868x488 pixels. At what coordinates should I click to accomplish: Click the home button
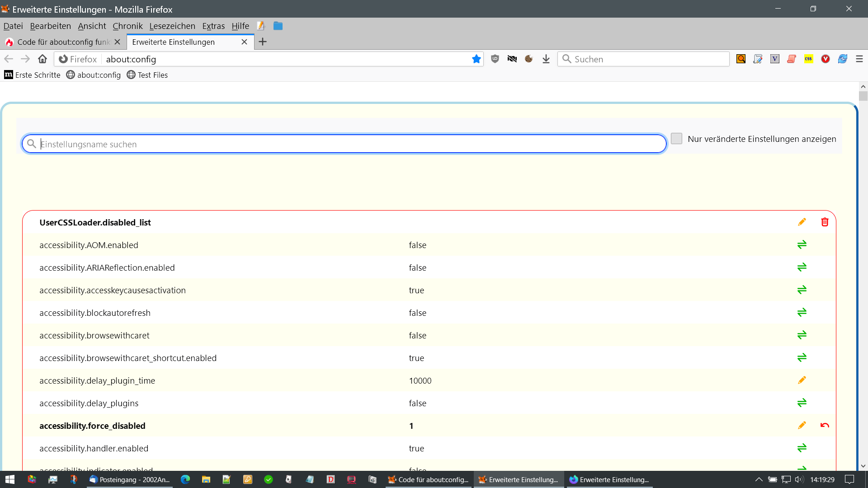click(x=42, y=59)
